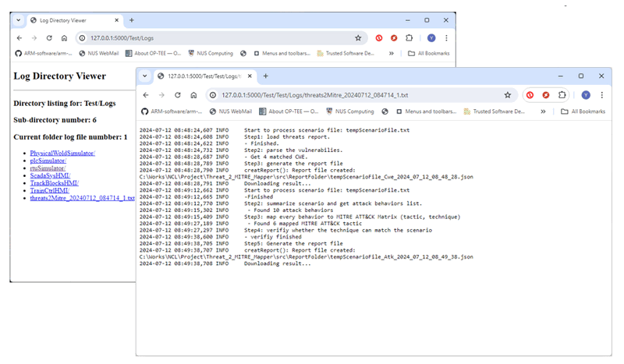This screenshot has width=624, height=364.
Task: Open ARM-software bookmark in front window
Action: [172, 111]
